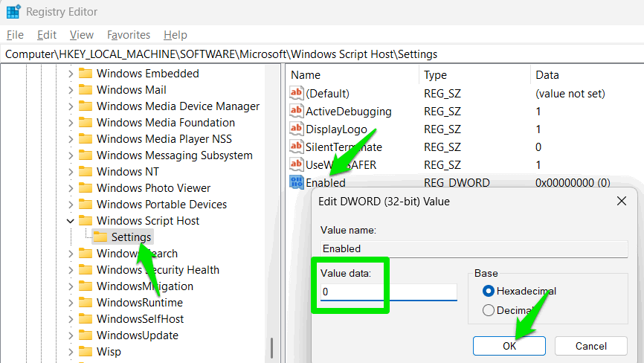
Task: Click the Enabled DWORD value icon
Action: point(296,182)
